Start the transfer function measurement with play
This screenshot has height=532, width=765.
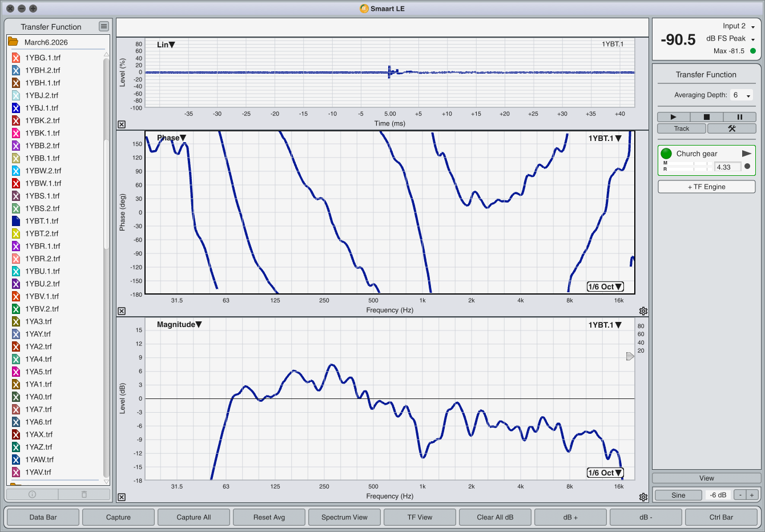tap(673, 117)
